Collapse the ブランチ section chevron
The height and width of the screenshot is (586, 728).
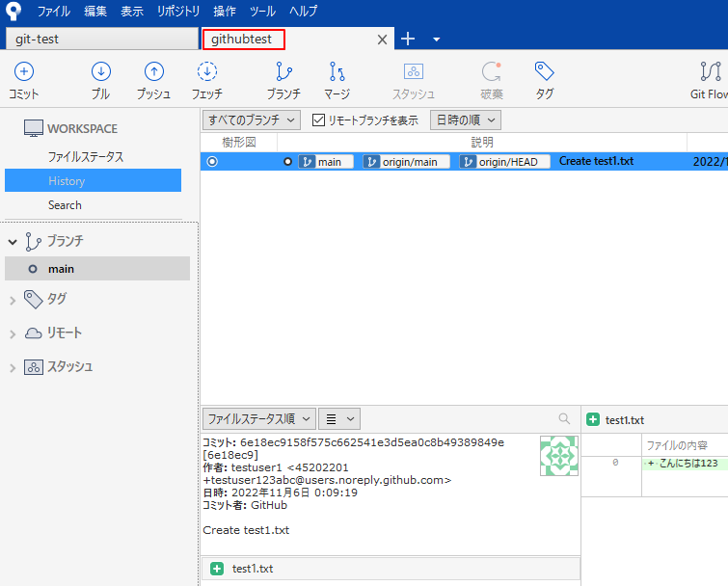point(13,242)
